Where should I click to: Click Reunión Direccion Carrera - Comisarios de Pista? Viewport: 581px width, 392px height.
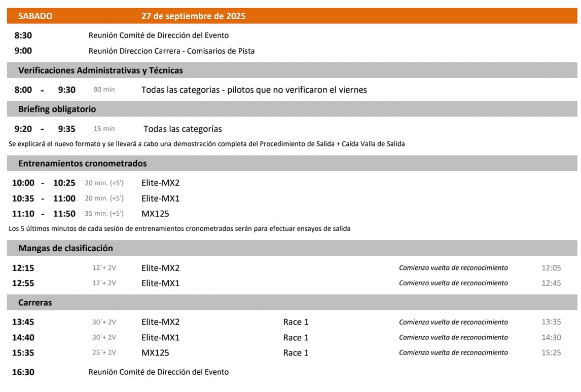171,51
